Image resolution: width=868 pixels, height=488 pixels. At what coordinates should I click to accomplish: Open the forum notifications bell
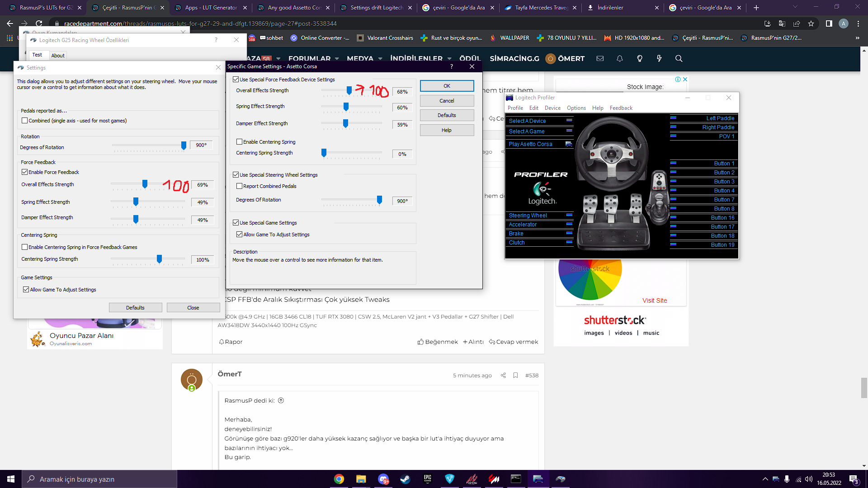(x=620, y=58)
